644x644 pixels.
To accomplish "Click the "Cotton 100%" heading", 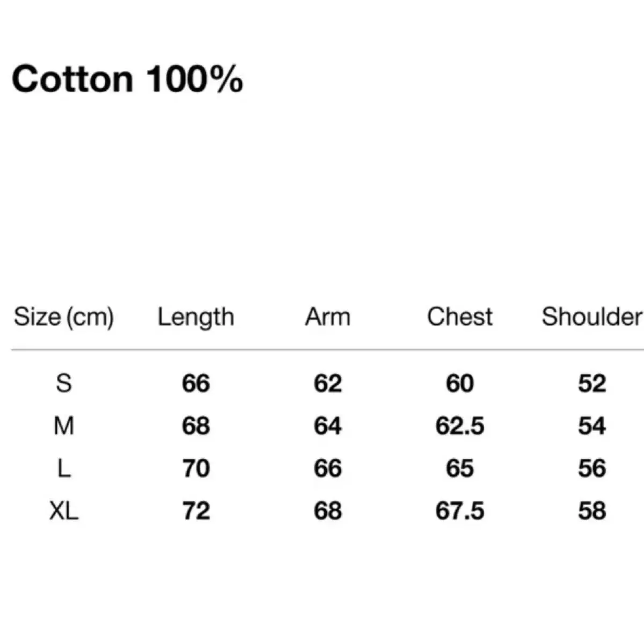I will tap(127, 79).
